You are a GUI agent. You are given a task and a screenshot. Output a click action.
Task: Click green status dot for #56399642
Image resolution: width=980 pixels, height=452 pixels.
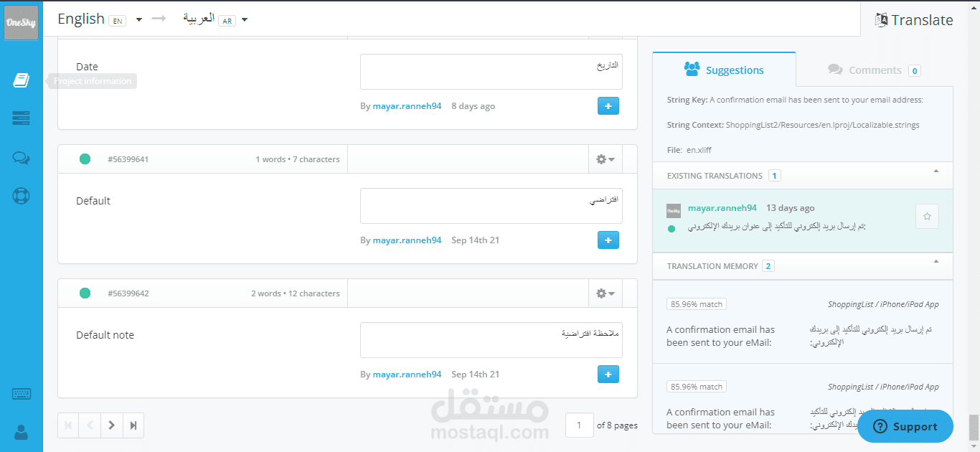[x=85, y=293]
